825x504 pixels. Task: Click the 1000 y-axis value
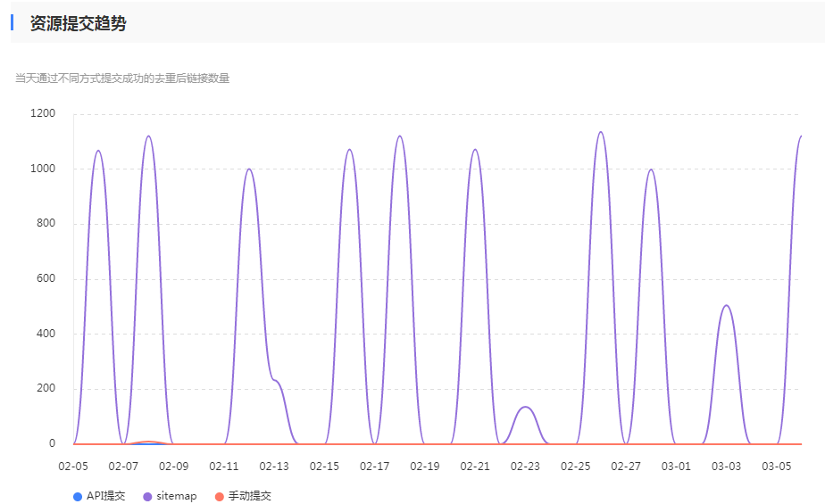[43, 169]
